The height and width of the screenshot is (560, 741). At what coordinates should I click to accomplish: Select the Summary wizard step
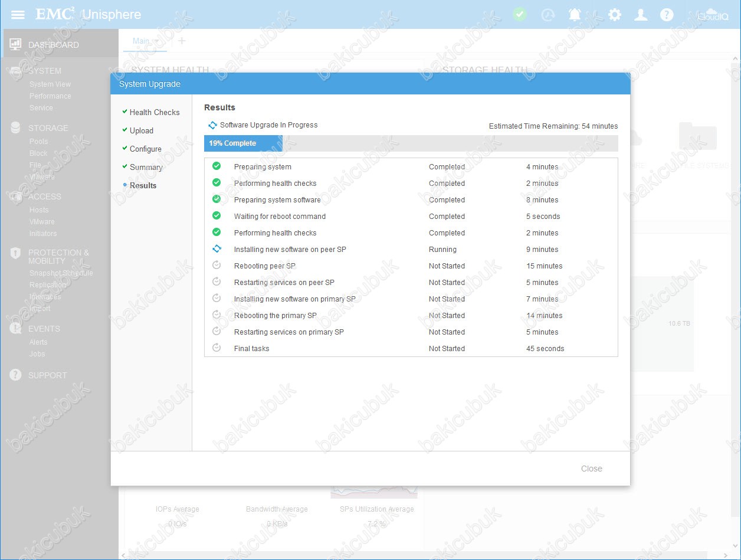146,167
